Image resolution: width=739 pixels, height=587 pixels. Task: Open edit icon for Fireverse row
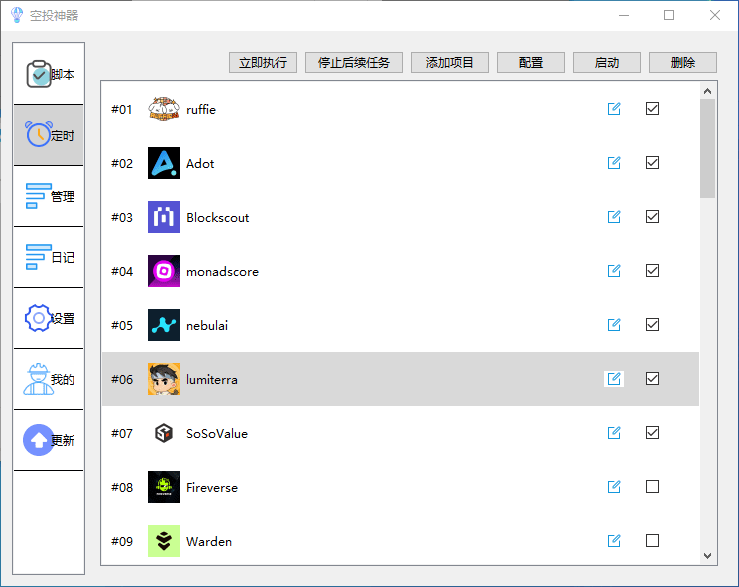tap(614, 487)
